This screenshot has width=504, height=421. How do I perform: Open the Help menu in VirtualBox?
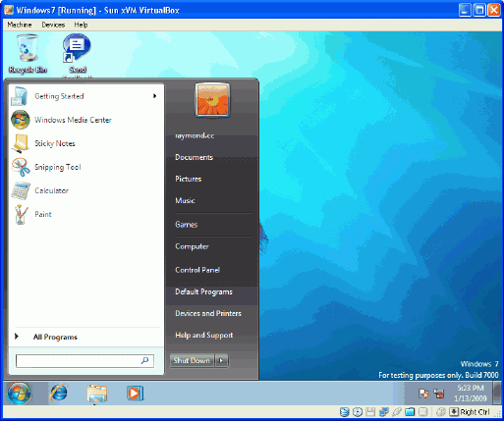coord(81,25)
